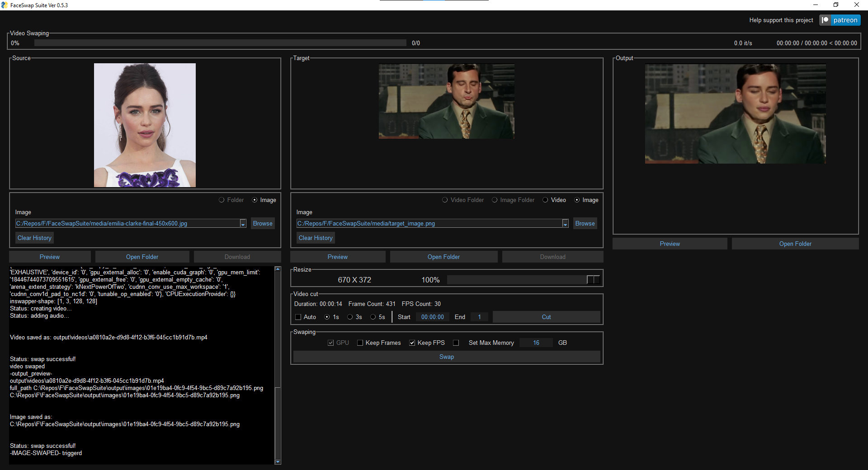Clear History in the Target panel
The image size is (868, 470).
pyautogui.click(x=316, y=238)
